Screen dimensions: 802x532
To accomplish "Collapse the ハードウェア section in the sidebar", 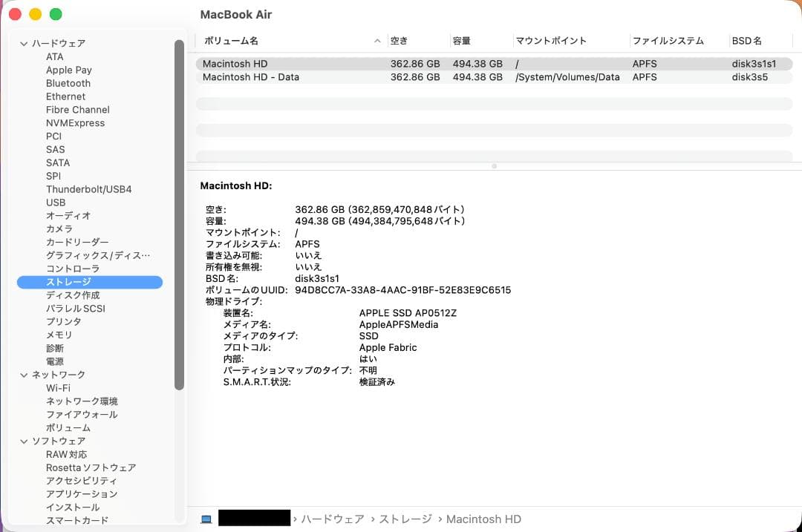I will pos(25,43).
